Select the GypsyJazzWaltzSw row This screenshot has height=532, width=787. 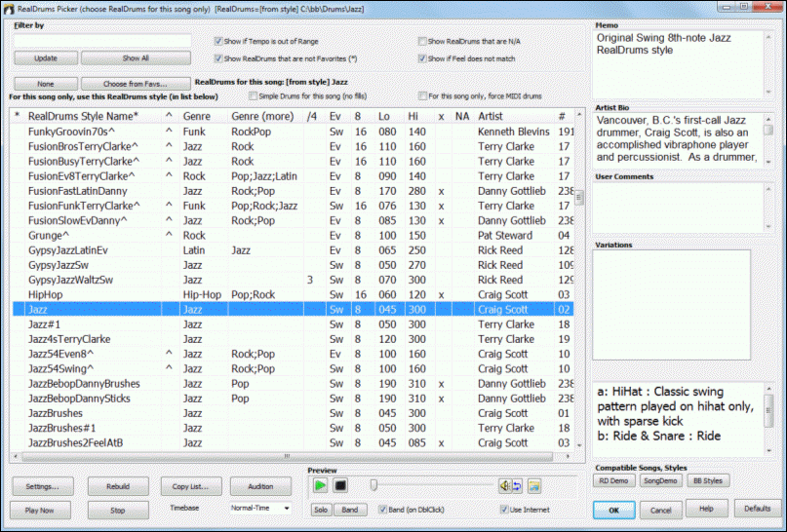(293, 280)
